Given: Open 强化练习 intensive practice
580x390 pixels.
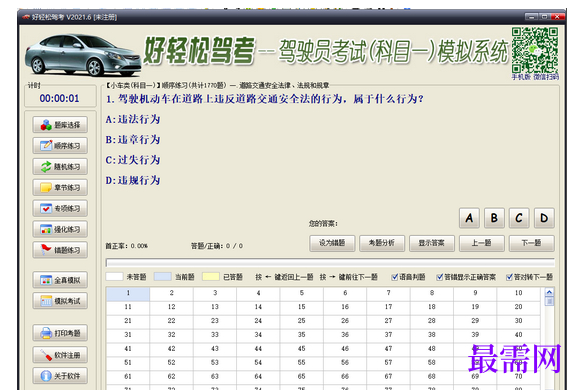Looking at the screenshot, I should (x=60, y=229).
